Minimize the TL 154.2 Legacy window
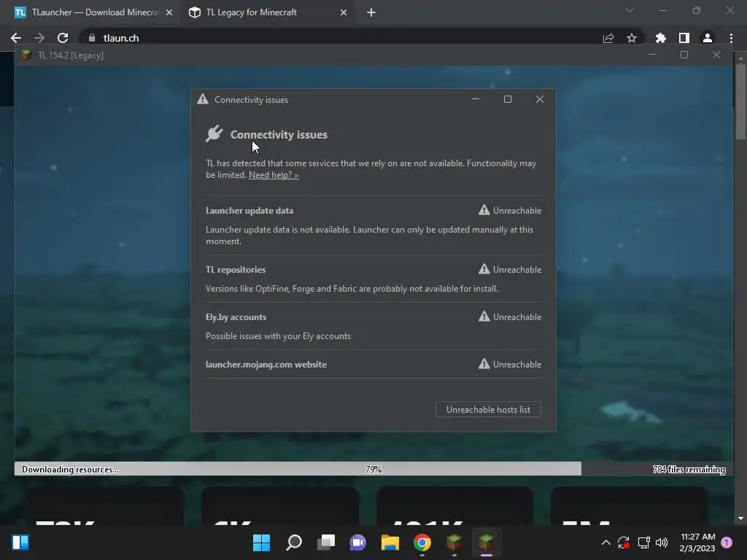 652,55
